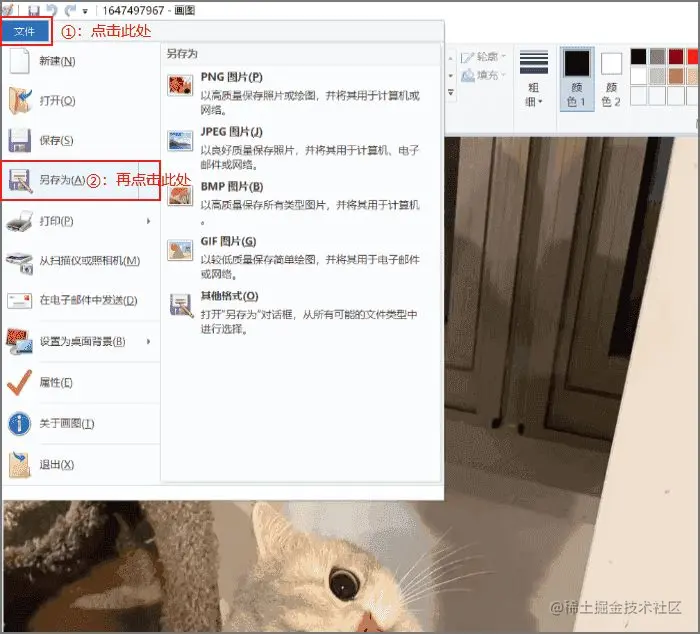
Task: Choose 退出(X) to quit Paint
Action: click(80, 464)
